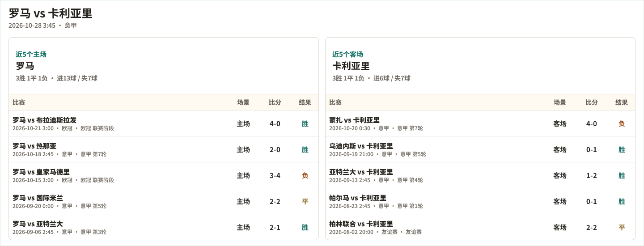This screenshot has height=246, width=644.
Task: Click the 场景 column header in 卡利亚里 table
Action: pos(560,102)
